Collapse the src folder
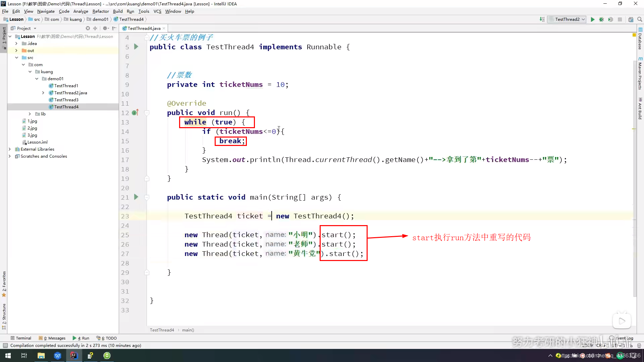This screenshot has height=362, width=644. click(x=16, y=58)
